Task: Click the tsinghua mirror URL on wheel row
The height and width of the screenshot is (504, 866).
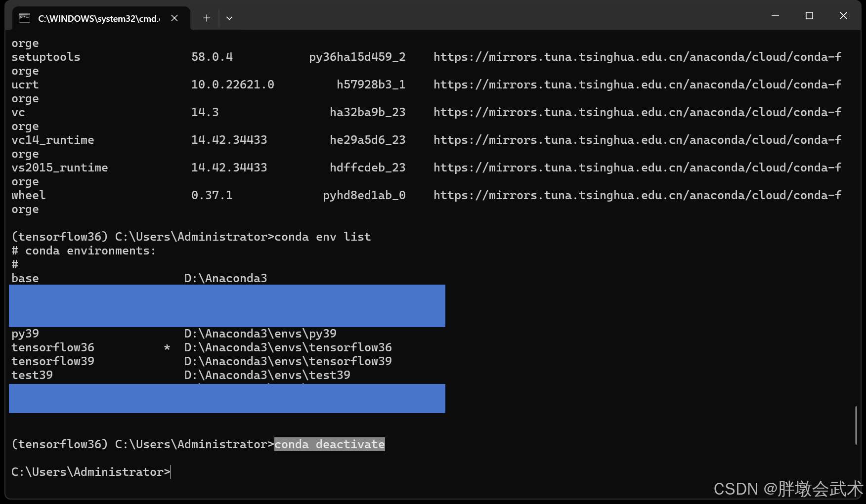Action: (638, 195)
